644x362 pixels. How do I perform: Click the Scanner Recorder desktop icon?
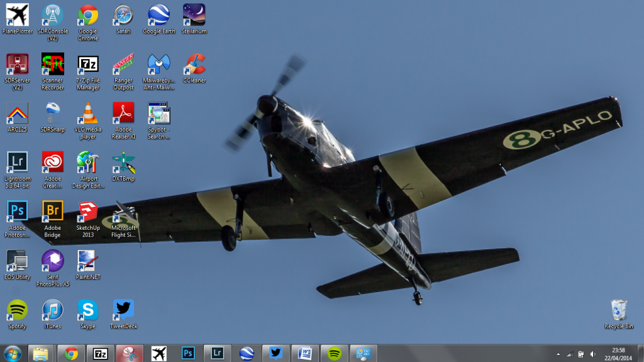point(53,72)
